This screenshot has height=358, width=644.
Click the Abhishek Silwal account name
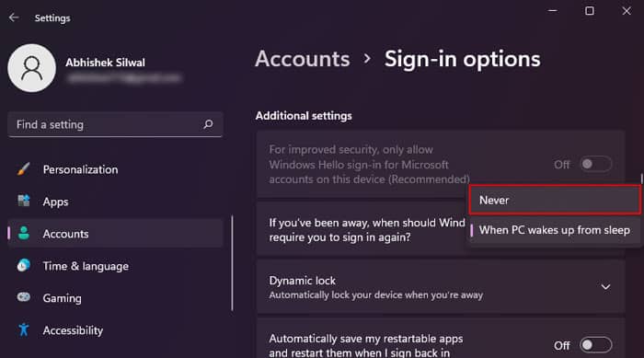pyautogui.click(x=105, y=63)
